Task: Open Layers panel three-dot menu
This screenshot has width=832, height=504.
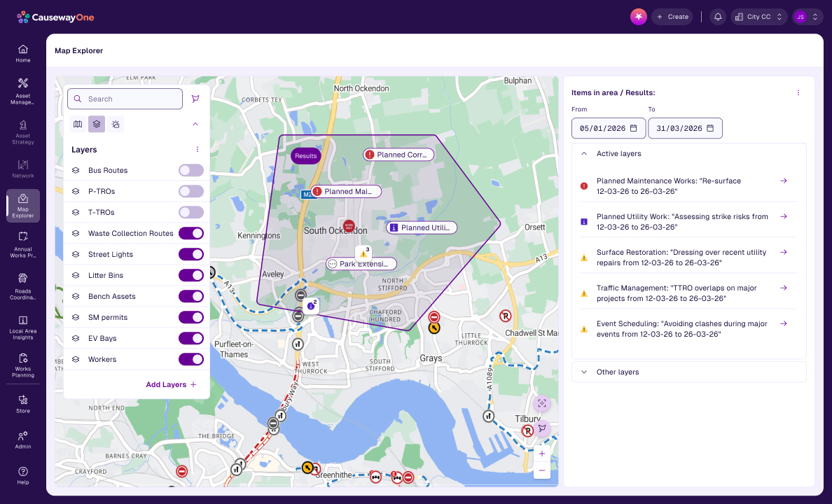Action: (x=197, y=150)
